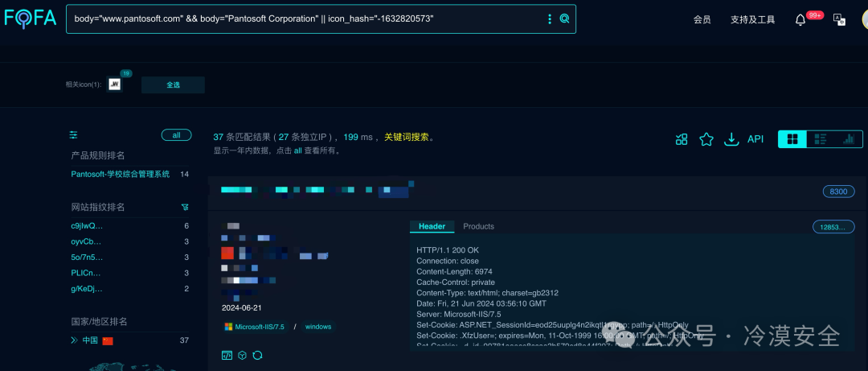This screenshot has height=371, width=868.
Task: Open the cube component icon
Action: click(x=242, y=356)
